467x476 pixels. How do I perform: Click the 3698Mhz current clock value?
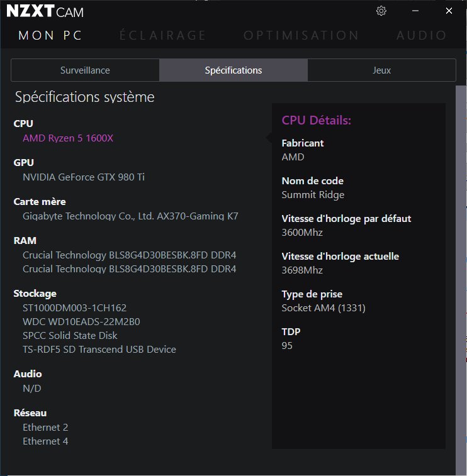(x=302, y=270)
